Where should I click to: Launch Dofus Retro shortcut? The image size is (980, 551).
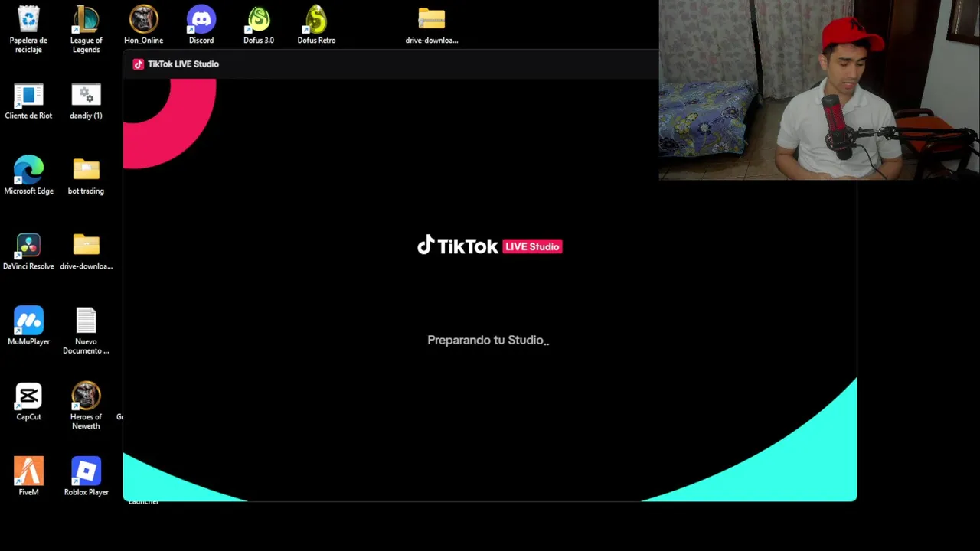click(316, 24)
